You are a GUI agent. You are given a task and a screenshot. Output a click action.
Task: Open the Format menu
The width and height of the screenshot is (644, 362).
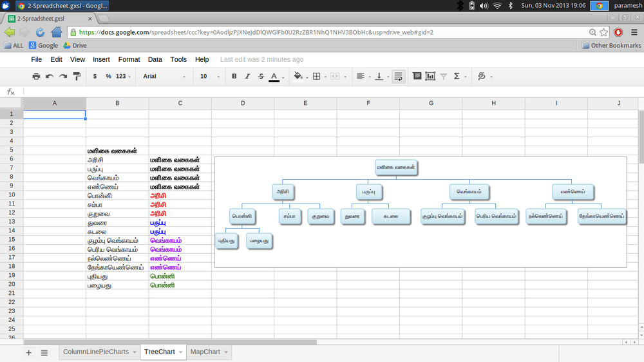pos(129,59)
